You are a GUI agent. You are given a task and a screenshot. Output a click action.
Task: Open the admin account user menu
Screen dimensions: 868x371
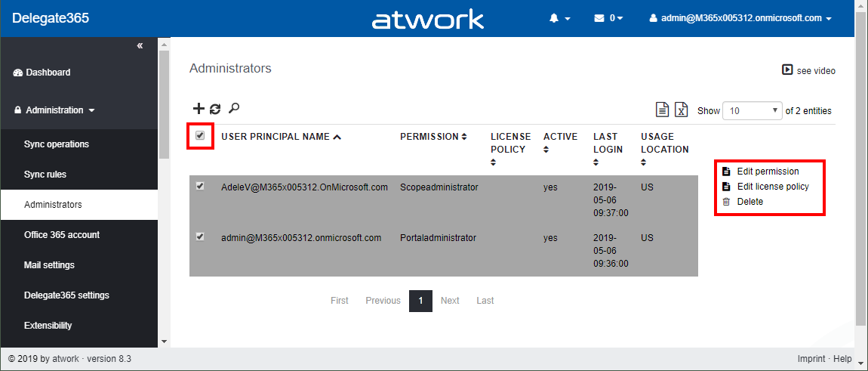(x=740, y=18)
